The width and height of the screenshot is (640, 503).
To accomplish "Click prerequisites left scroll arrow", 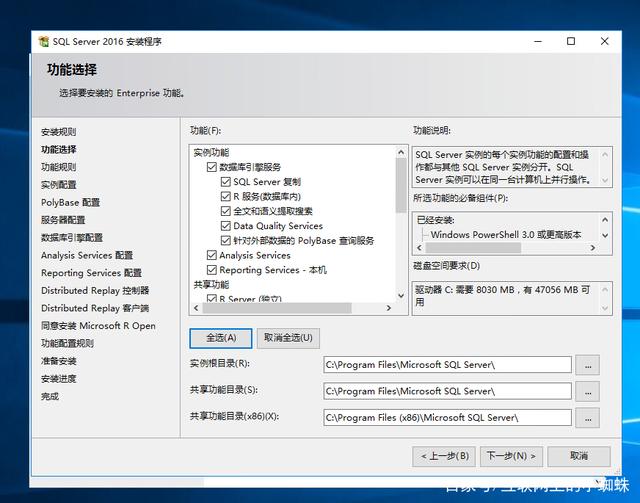I will click(419, 248).
